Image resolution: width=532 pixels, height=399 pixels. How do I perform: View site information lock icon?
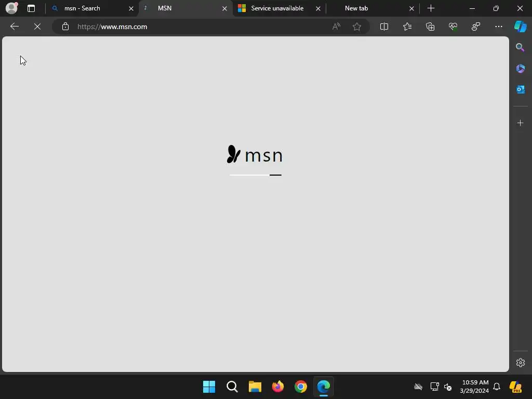point(65,26)
